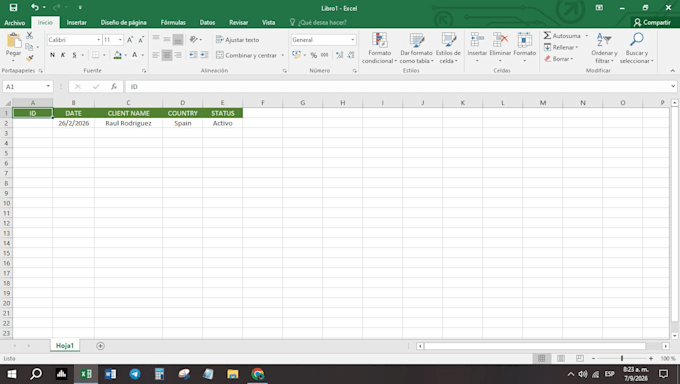The image size is (680, 384).
Task: Click Ordenar y filtrar icon
Action: (x=604, y=40)
